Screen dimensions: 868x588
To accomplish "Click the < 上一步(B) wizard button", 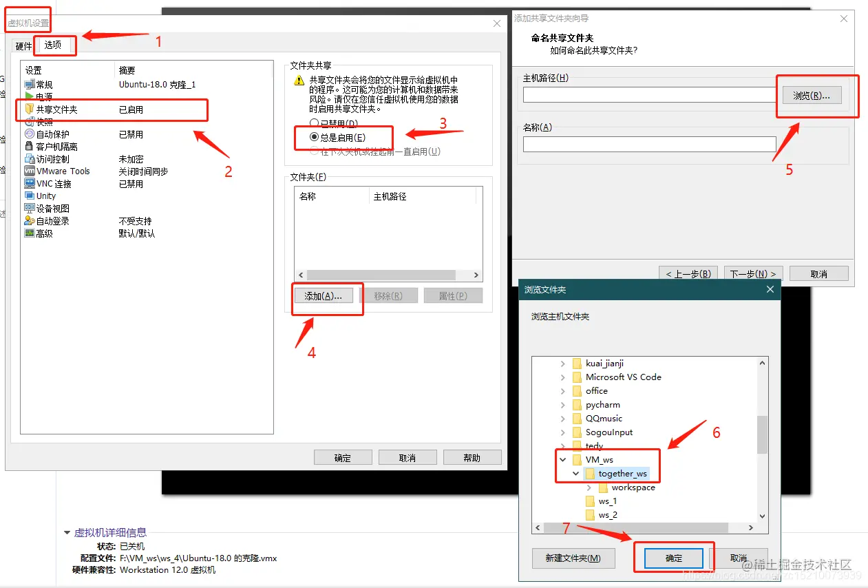I will point(688,273).
